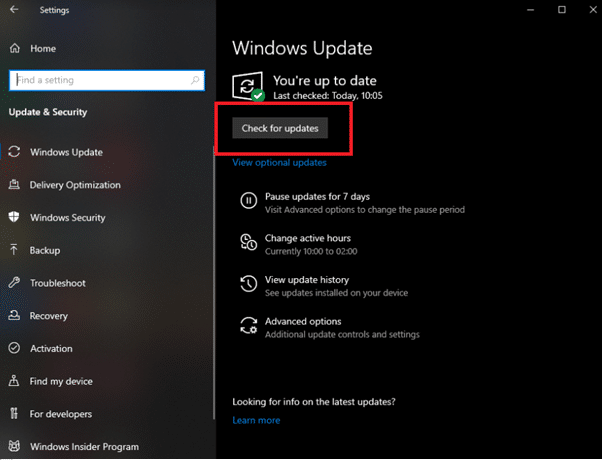Click the sidebar vertical scrollbar
This screenshot has width=602, height=460.
214,282
